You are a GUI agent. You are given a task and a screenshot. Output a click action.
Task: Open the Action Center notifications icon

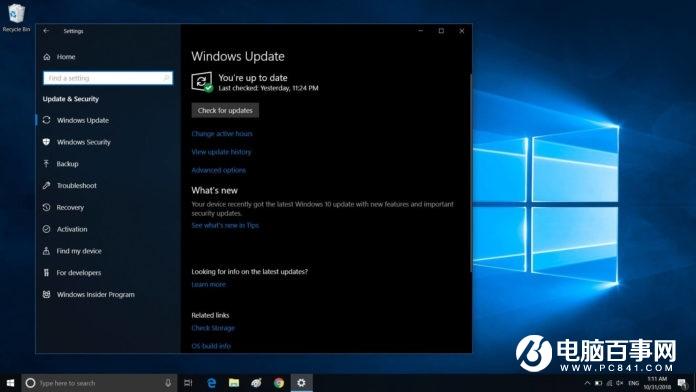tap(683, 383)
